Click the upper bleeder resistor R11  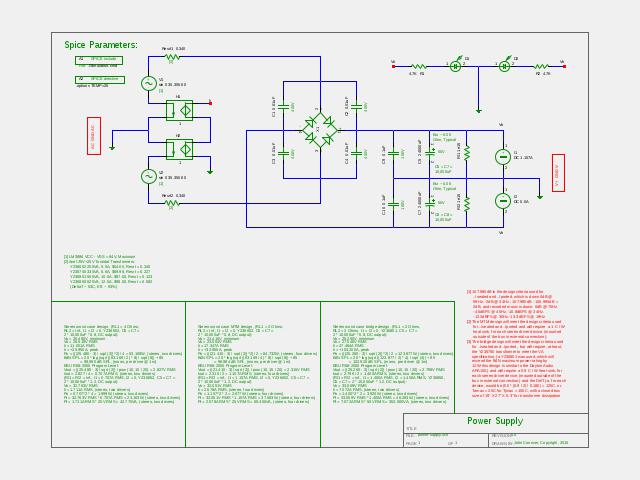[467, 153]
